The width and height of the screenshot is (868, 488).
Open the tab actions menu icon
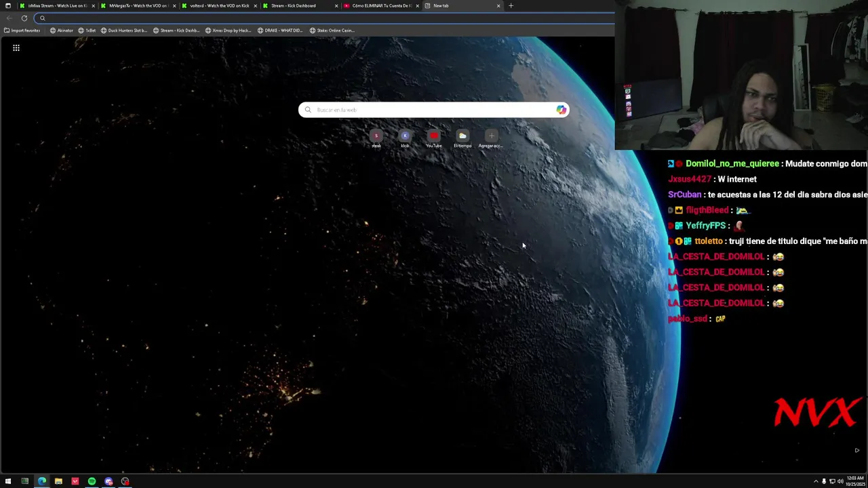click(8, 5)
